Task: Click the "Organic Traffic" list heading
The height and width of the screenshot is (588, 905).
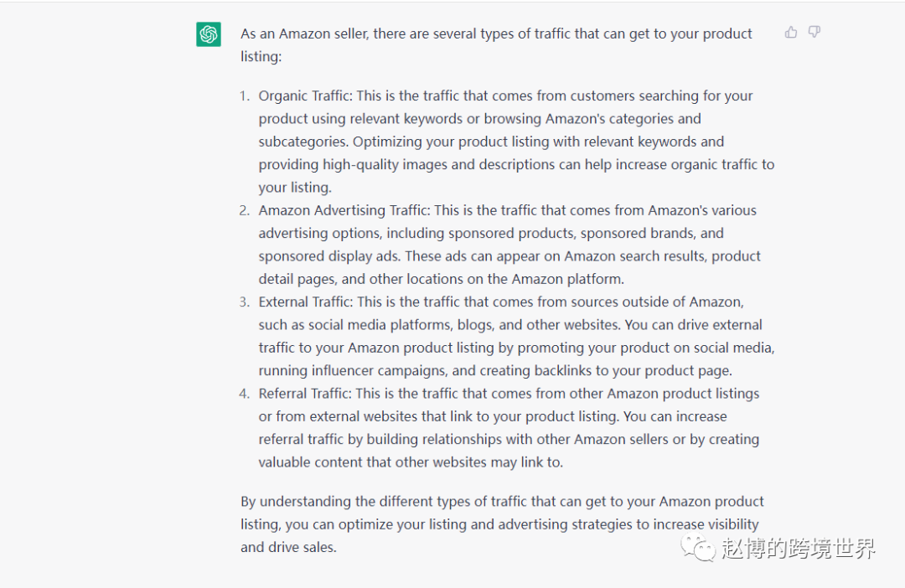Action: coord(305,95)
